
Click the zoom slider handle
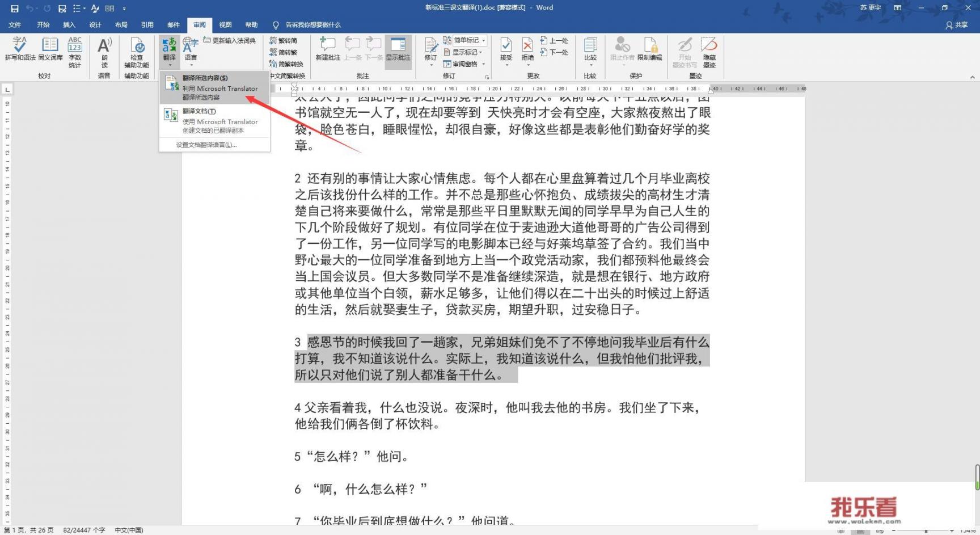pos(926,531)
